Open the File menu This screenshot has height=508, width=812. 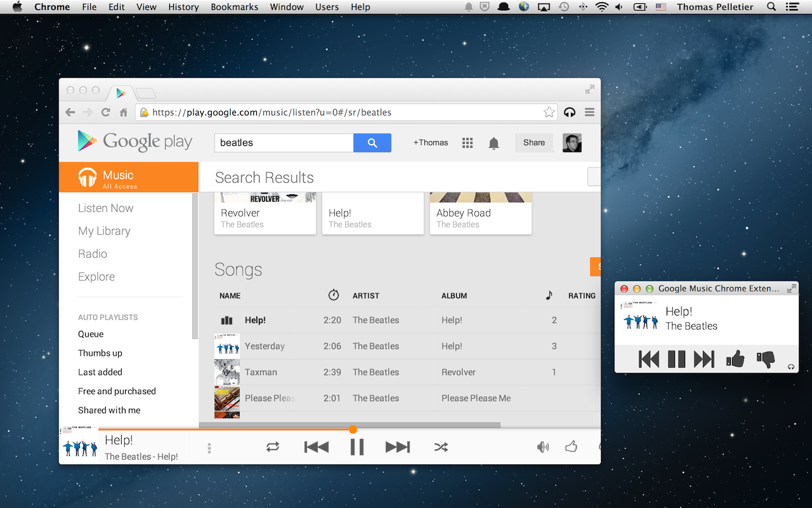(89, 7)
